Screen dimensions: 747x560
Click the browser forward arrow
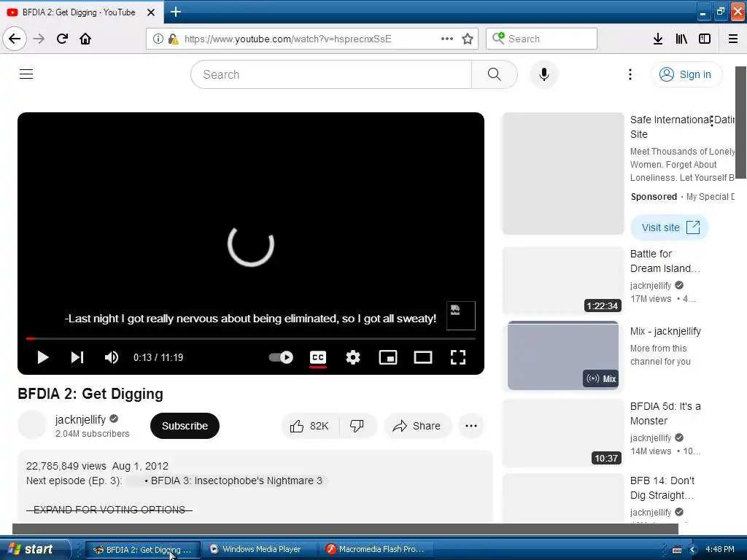[39, 39]
